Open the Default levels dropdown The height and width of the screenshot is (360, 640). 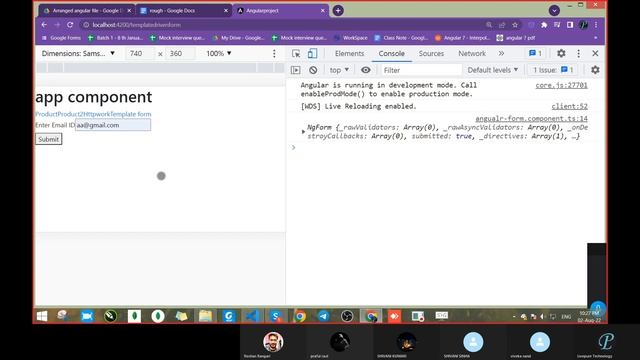pos(493,70)
